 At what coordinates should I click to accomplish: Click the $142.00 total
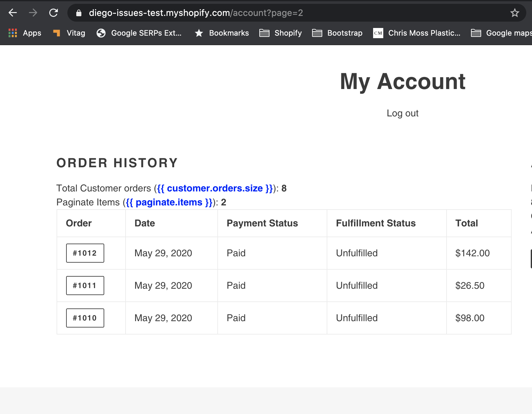472,253
